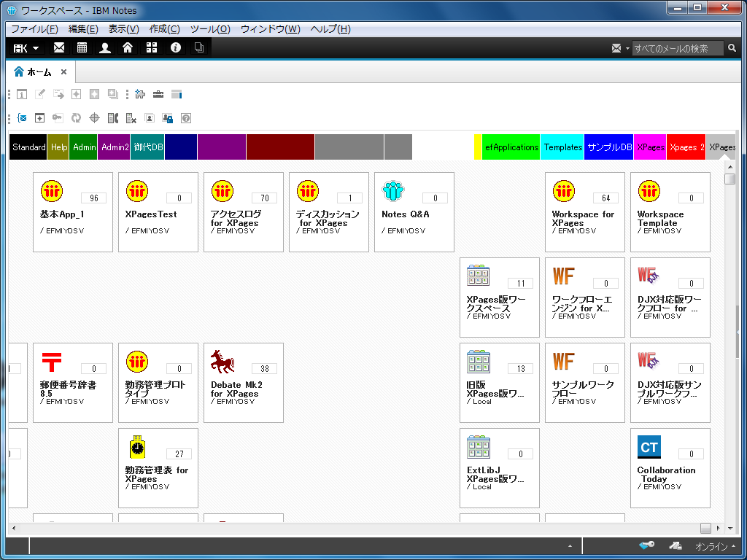Toggle the side panel layout toolbar icon
This screenshot has height=560, width=747.
pyautogui.click(x=177, y=94)
